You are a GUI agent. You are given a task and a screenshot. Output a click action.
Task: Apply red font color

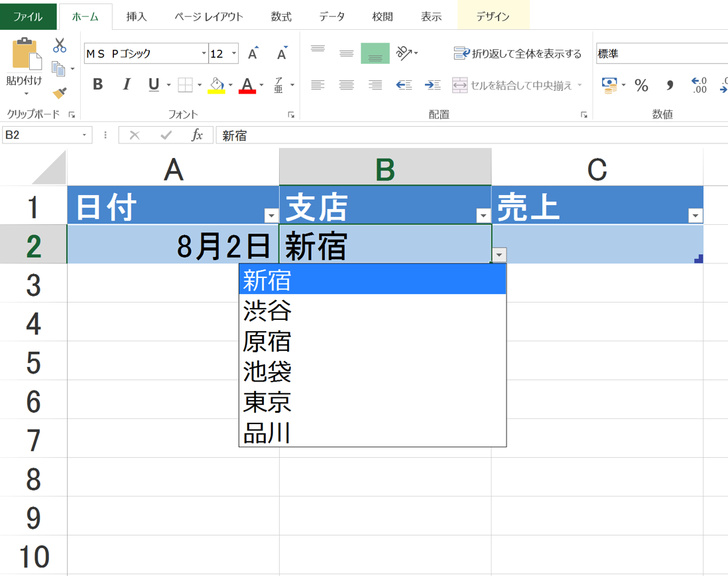(247, 85)
